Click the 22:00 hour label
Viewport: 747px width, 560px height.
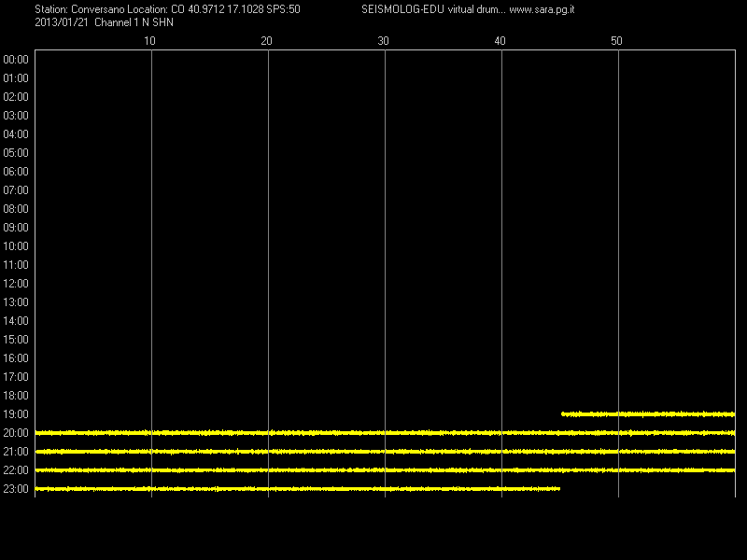tap(16, 470)
